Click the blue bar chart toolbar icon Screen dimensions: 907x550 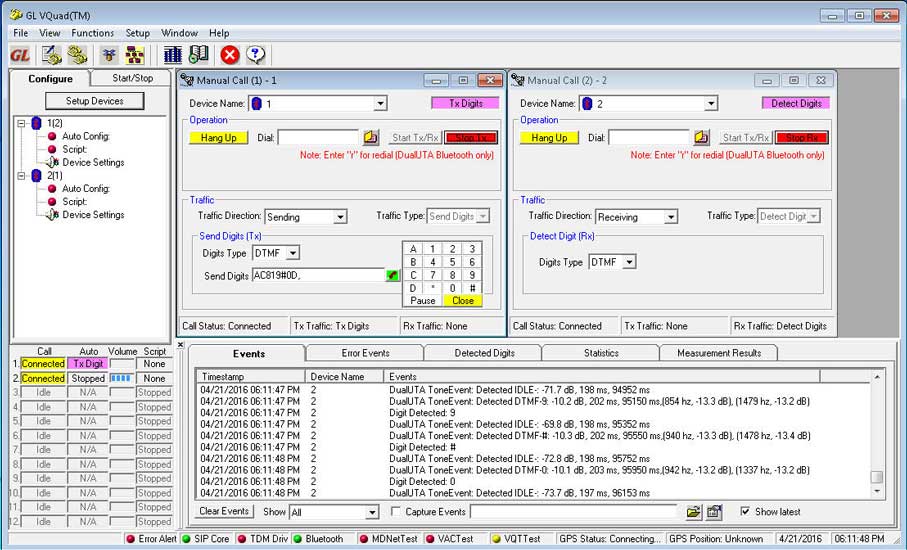click(172, 56)
